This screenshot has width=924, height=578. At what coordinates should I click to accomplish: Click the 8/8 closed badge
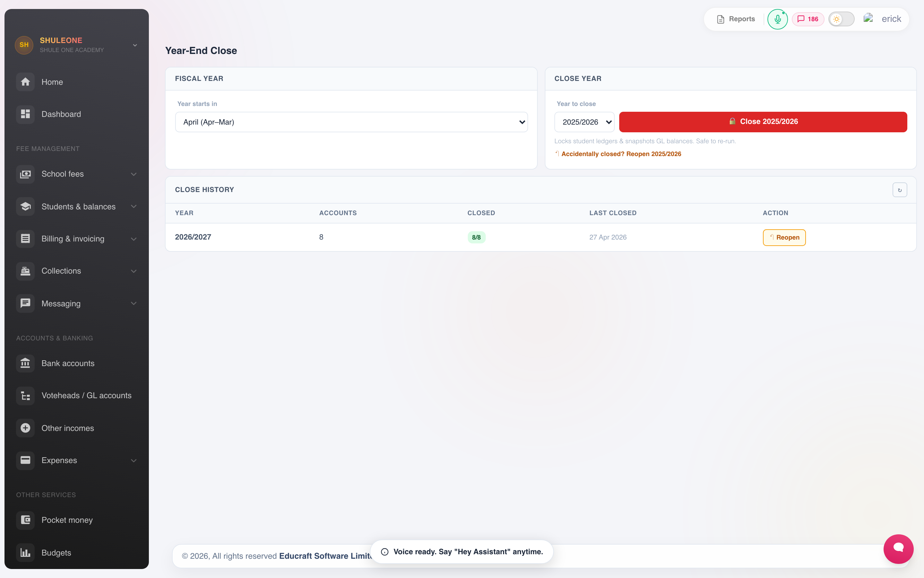tap(476, 237)
